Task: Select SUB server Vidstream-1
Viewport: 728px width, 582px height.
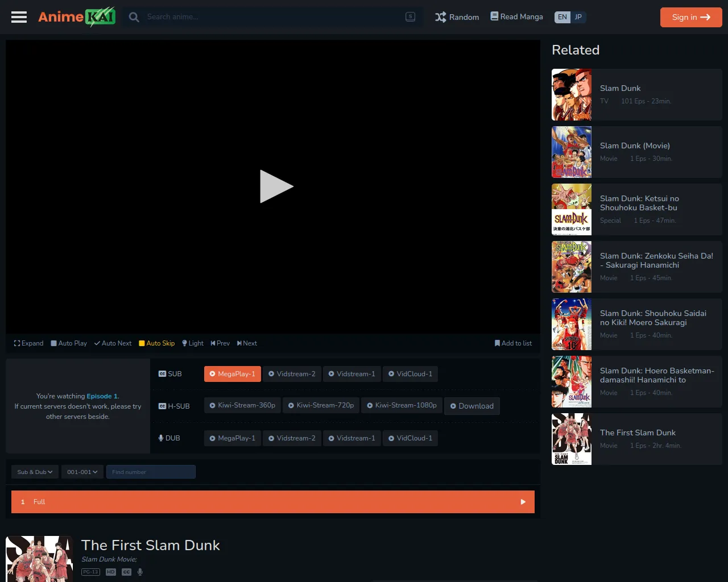Action: (351, 374)
